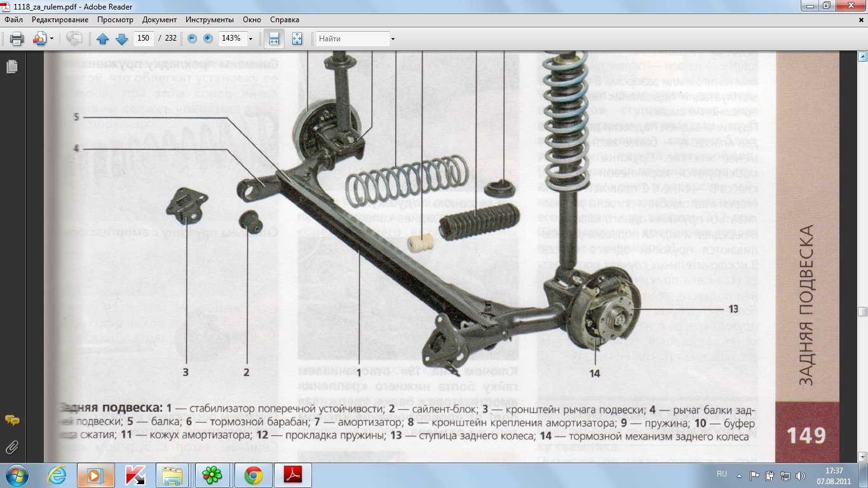The width and height of the screenshot is (868, 488).
Task: Open the Comments panel in sidebar
Action: pos(11,420)
